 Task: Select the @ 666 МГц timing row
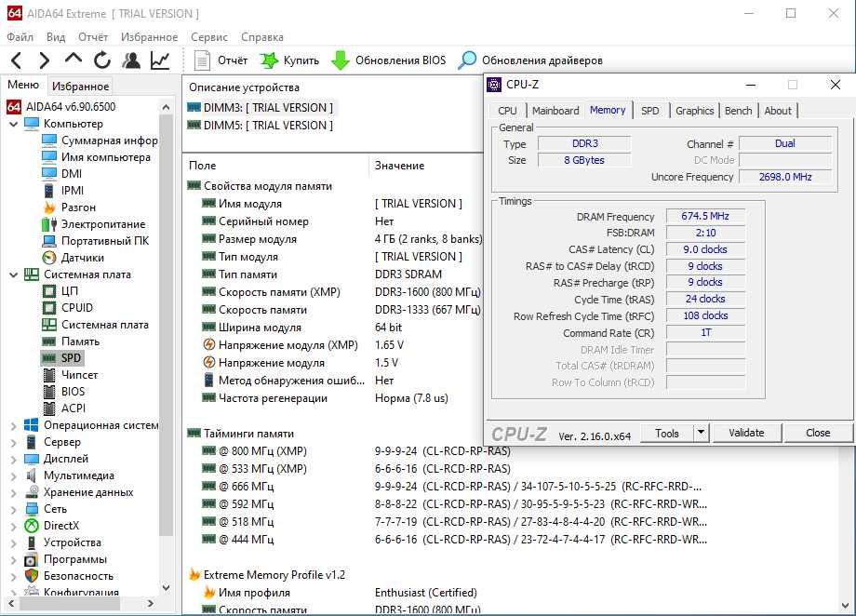click(x=453, y=487)
